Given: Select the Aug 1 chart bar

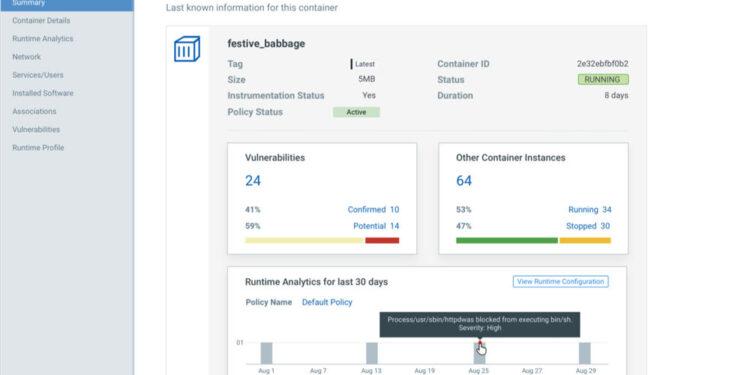Looking at the screenshot, I should pos(266,353).
